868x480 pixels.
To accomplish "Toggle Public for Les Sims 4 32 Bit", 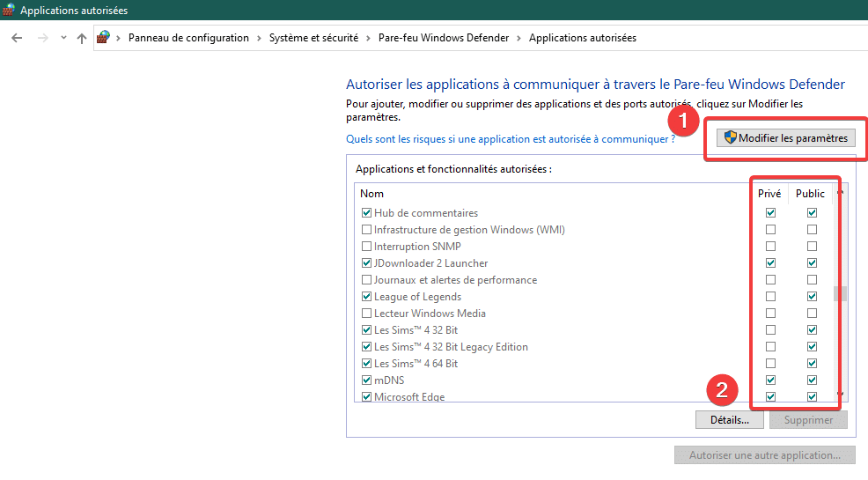I will pos(812,330).
